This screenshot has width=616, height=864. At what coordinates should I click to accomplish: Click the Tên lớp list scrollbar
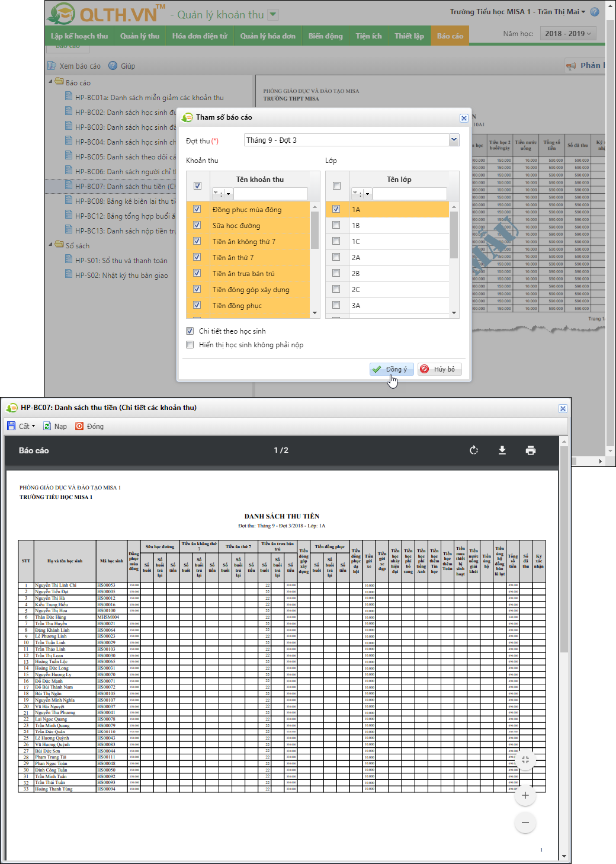[x=454, y=235]
